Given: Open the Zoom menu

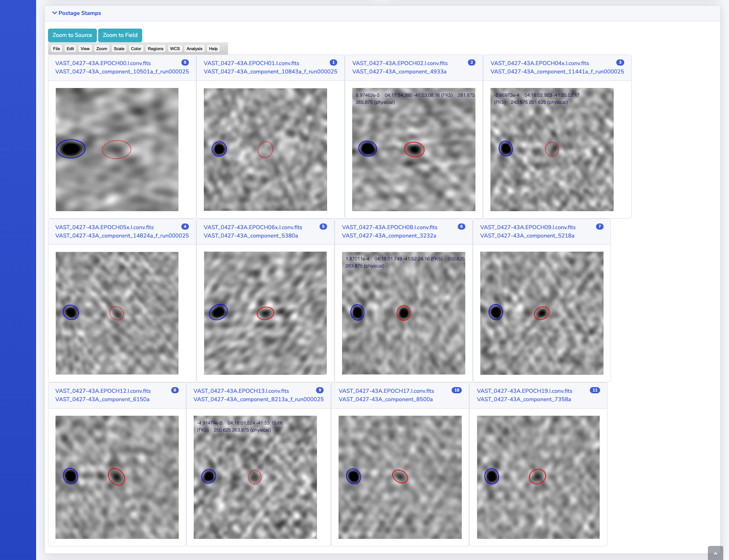Looking at the screenshot, I should (102, 49).
